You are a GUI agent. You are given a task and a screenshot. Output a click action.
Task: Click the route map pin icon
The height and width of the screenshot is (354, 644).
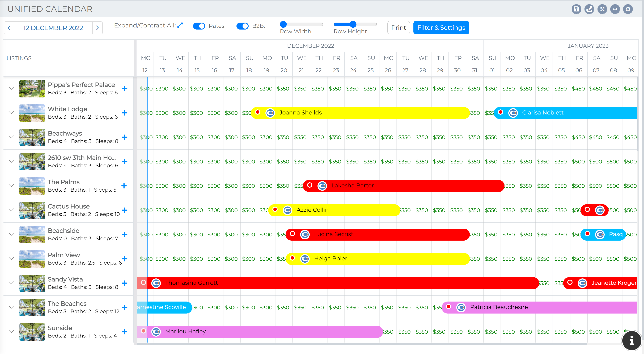coord(589,9)
